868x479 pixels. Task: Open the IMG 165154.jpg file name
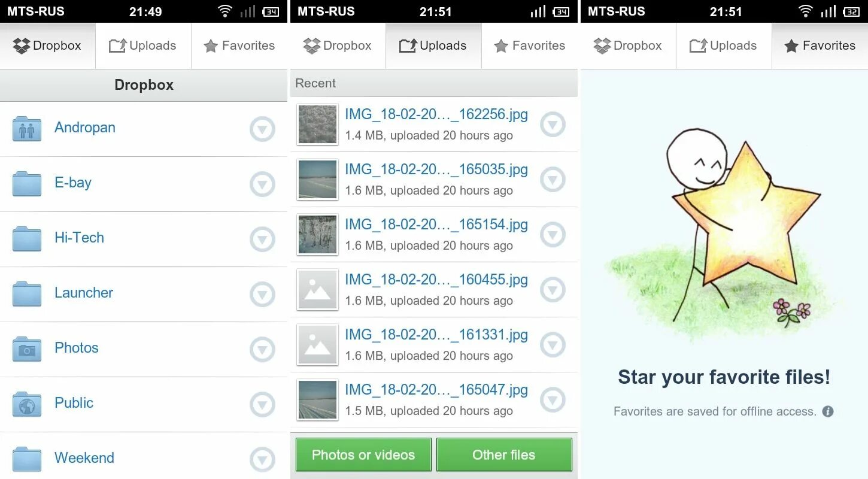point(436,225)
